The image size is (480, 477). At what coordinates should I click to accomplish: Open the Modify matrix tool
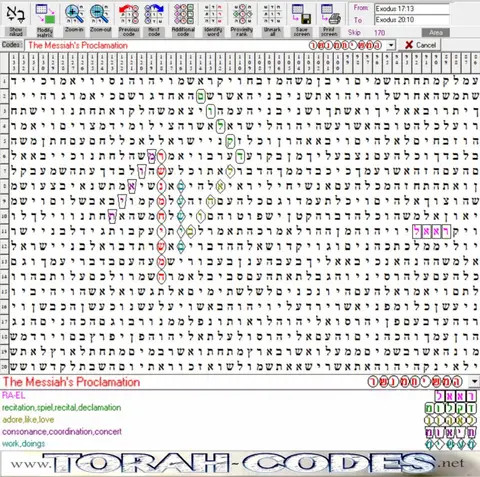(x=45, y=19)
